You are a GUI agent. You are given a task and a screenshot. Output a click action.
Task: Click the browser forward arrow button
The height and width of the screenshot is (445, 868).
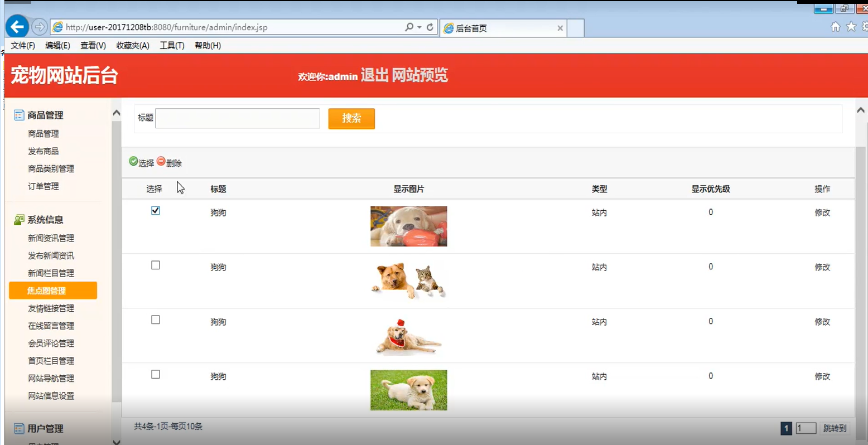click(39, 26)
